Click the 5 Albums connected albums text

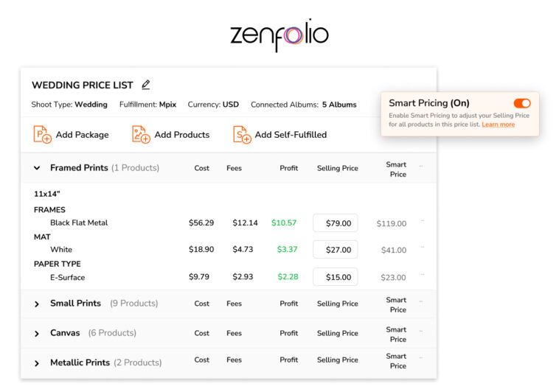point(338,105)
